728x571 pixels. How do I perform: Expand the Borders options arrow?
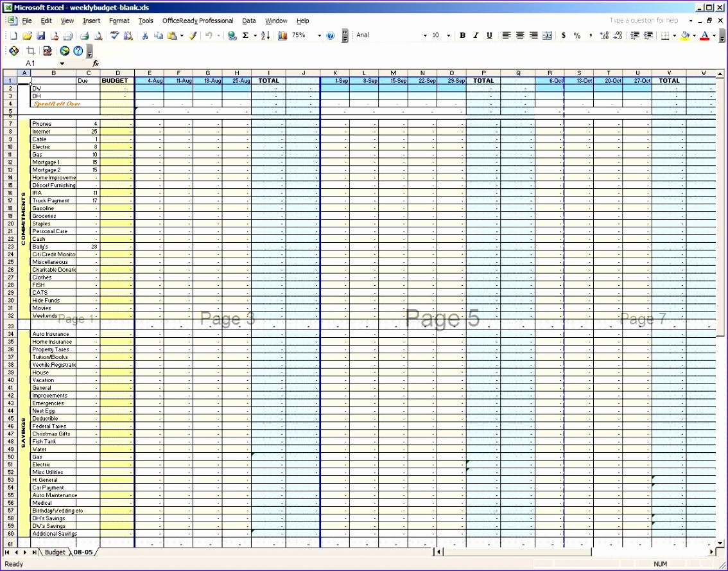[674, 35]
